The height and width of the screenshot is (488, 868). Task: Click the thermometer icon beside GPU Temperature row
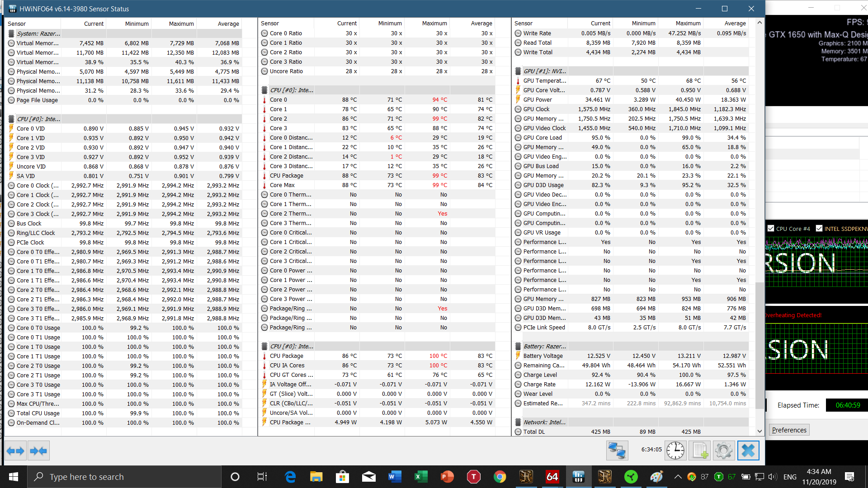(x=518, y=81)
